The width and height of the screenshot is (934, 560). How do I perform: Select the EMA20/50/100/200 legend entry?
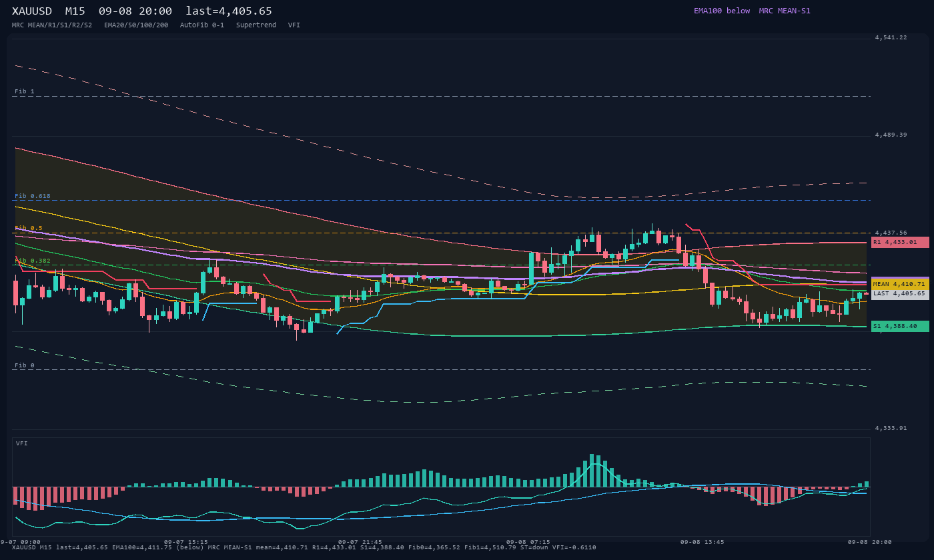pyautogui.click(x=136, y=25)
